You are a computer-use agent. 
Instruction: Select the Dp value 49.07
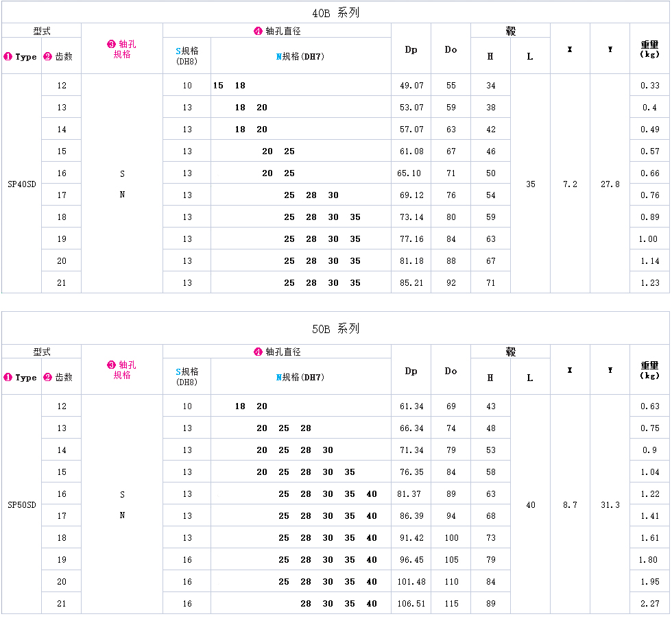click(x=411, y=86)
